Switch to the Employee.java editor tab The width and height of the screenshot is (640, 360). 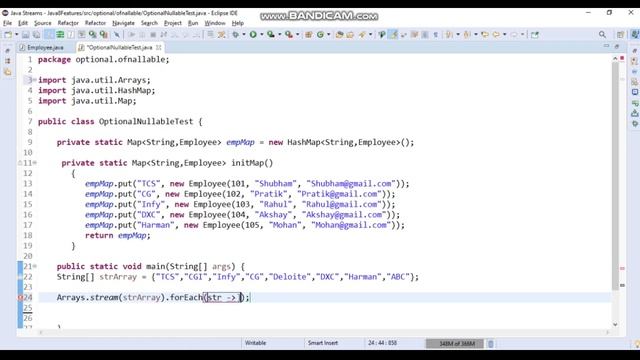[x=42, y=48]
